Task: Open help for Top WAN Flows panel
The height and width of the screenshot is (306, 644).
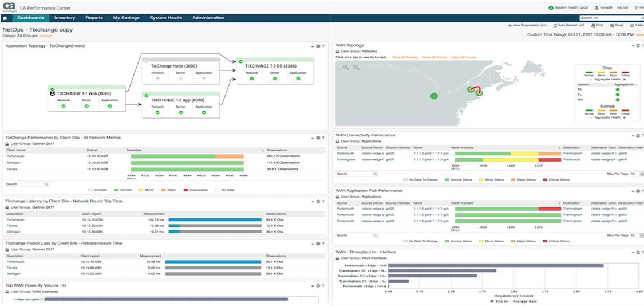Action: 323,285
